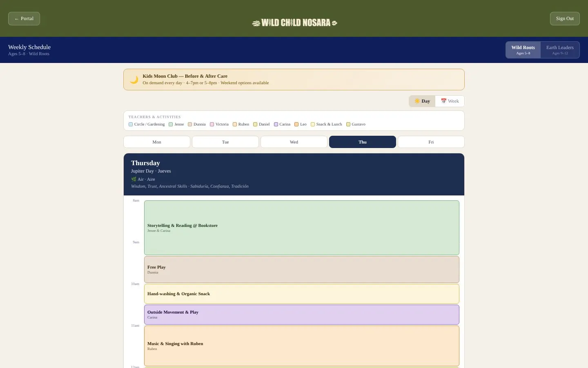
Task: Click the Leo legend swatch
Action: pyautogui.click(x=296, y=124)
